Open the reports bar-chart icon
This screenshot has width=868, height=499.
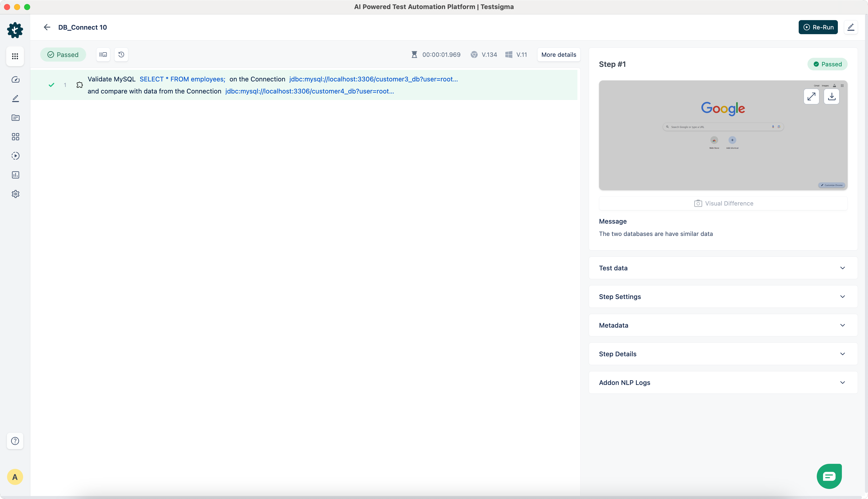click(x=15, y=175)
